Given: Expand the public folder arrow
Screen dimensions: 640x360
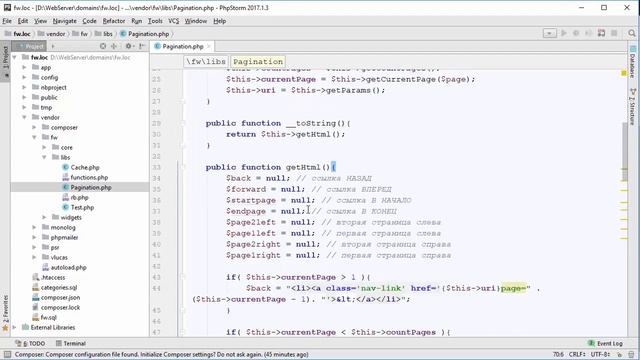Looking at the screenshot, I should pyautogui.click(x=24, y=97).
